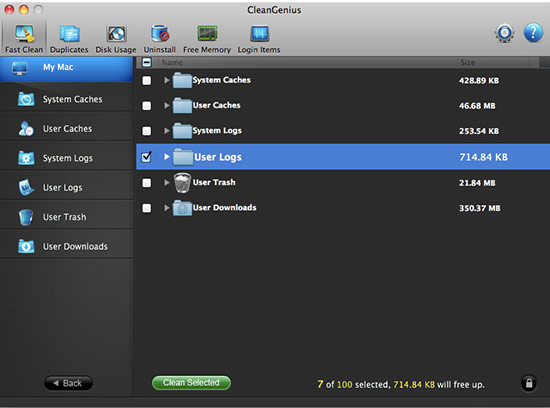Click the trash can icon in User Trash row

[182, 183]
